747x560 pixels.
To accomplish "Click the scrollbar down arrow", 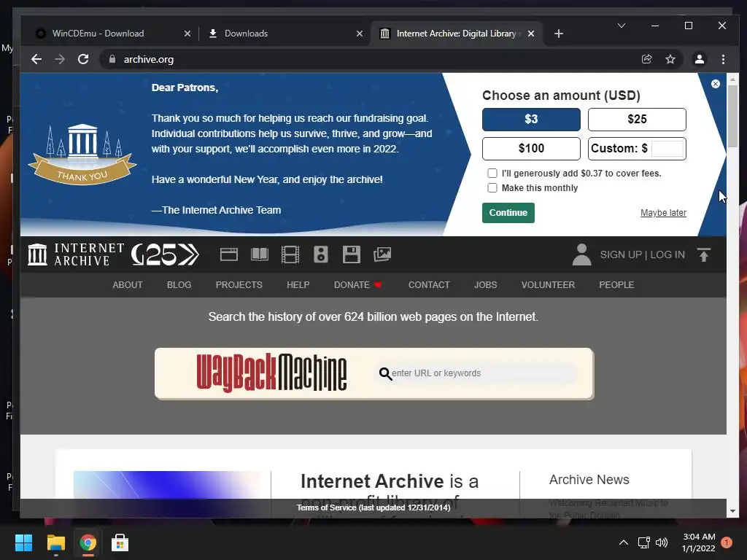I will point(732,511).
